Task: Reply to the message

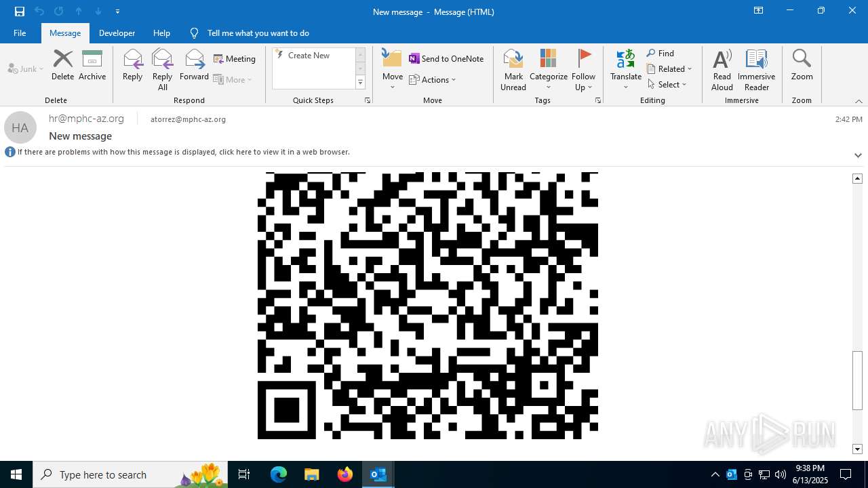Action: (x=132, y=66)
